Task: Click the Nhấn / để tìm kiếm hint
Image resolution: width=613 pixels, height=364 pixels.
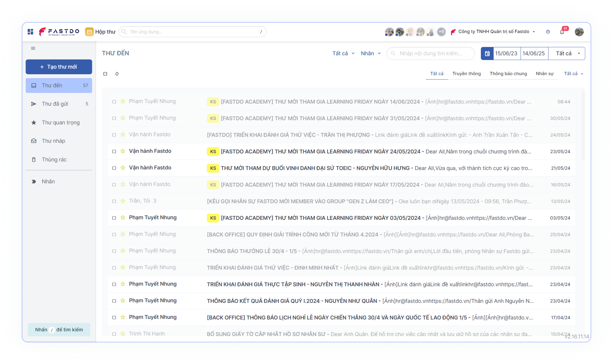Action: tap(59, 329)
